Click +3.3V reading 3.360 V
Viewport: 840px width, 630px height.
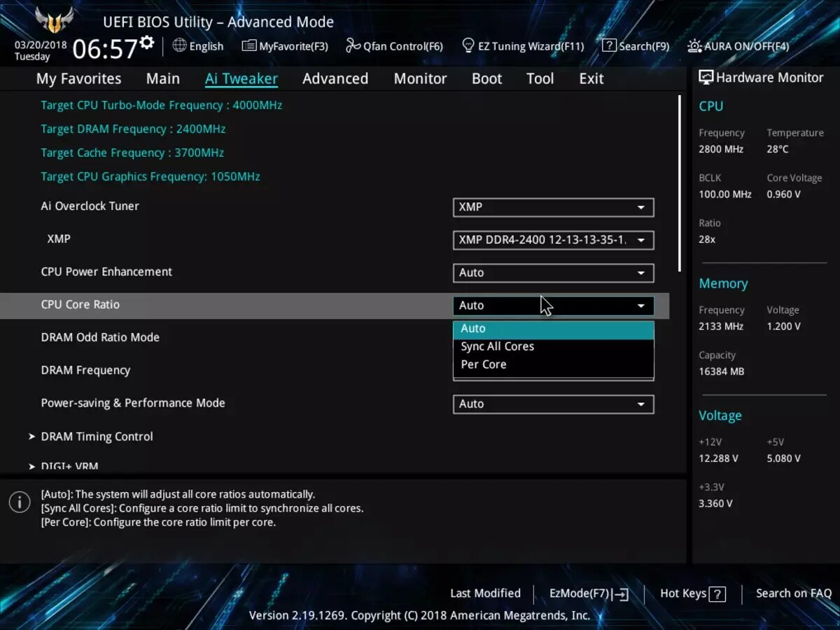pyautogui.click(x=715, y=504)
